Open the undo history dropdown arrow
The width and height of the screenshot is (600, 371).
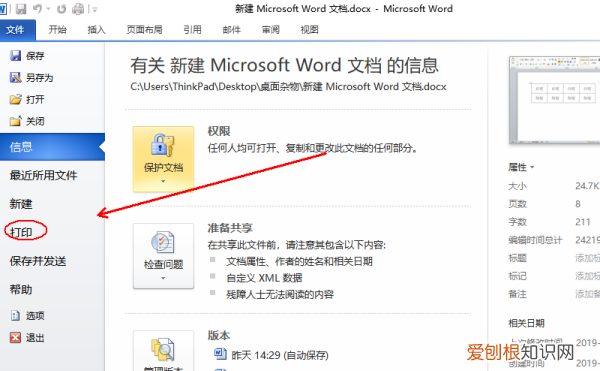49,8
